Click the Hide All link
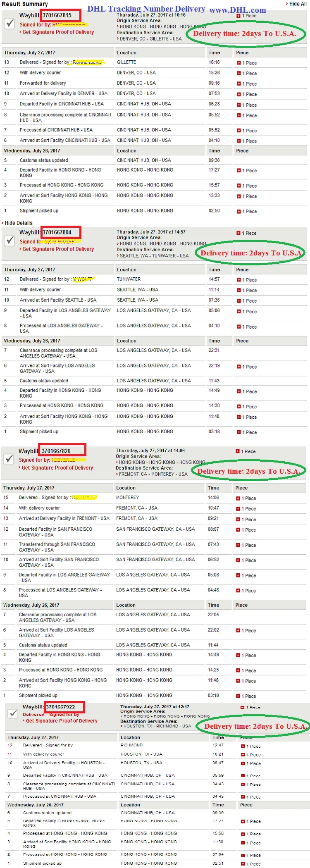 coord(298,4)
